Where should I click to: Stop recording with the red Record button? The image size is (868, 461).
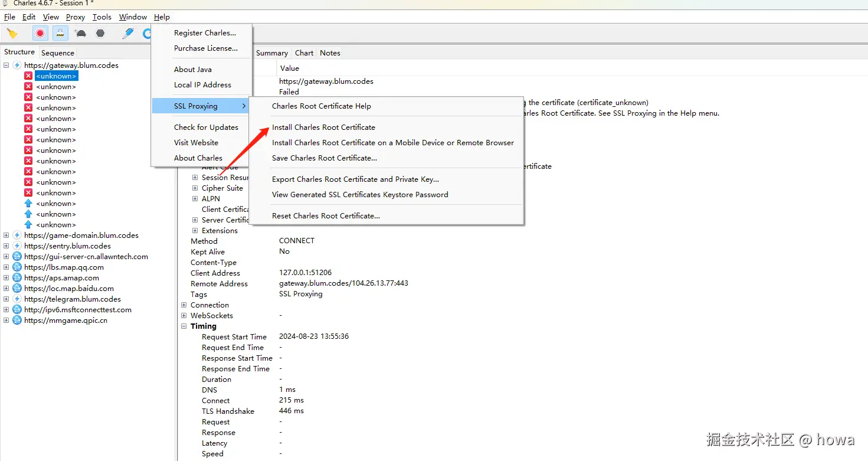40,34
